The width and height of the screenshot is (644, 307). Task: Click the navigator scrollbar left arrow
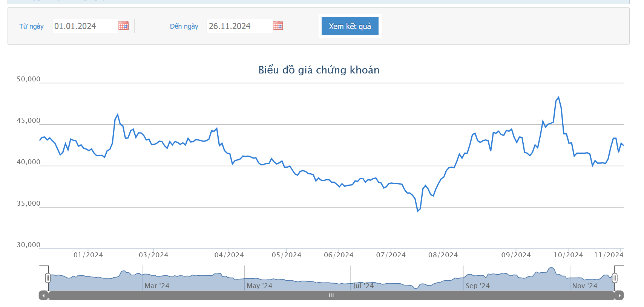[43, 295]
